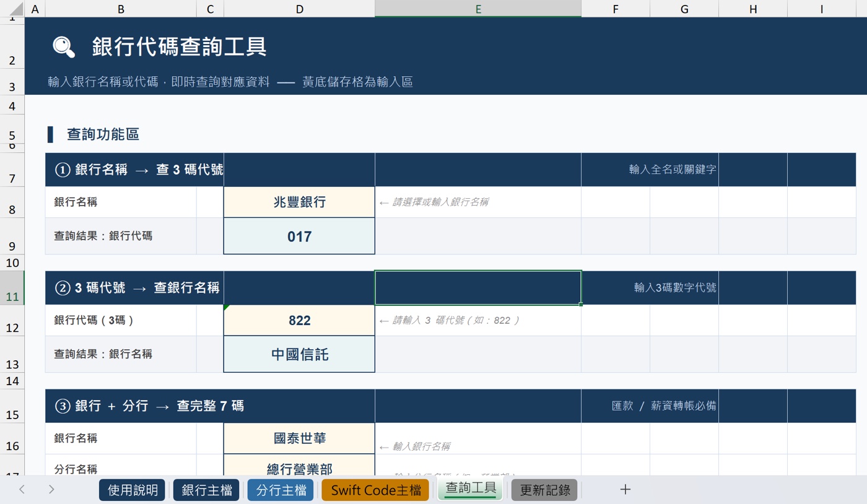
Task: Click the 822 bank code input cell
Action: tap(299, 320)
